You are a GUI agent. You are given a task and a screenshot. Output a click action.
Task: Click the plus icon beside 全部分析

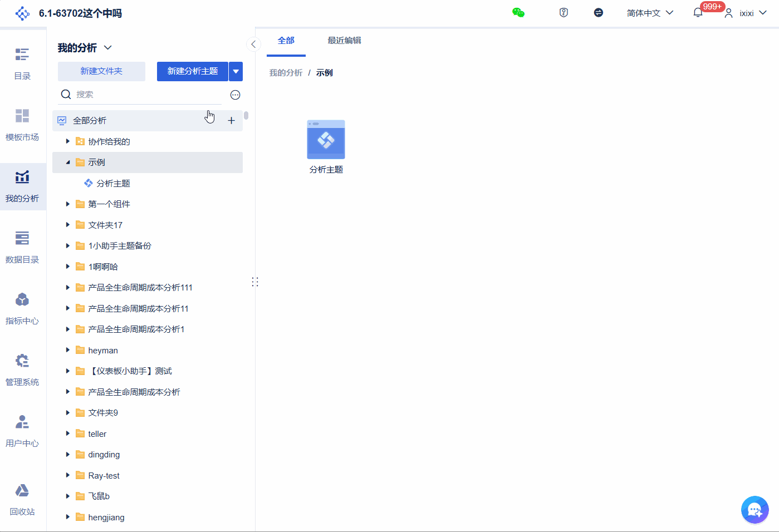point(232,121)
